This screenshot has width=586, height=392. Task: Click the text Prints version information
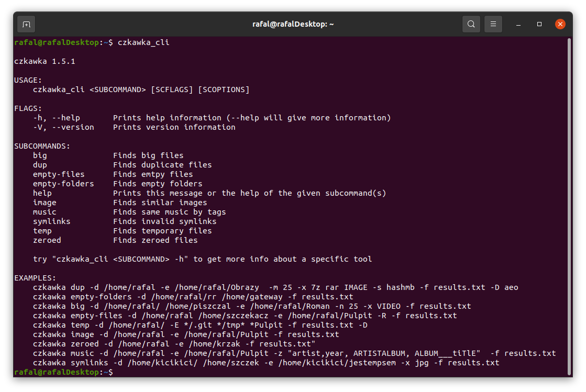(174, 127)
